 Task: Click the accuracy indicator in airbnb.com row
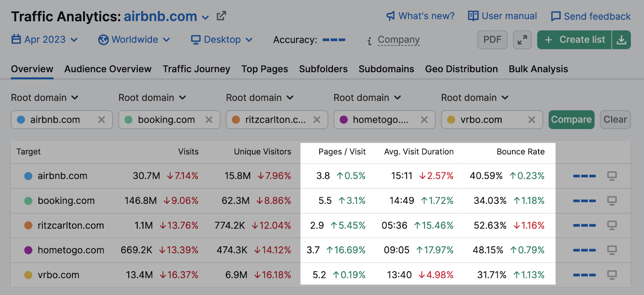point(584,176)
